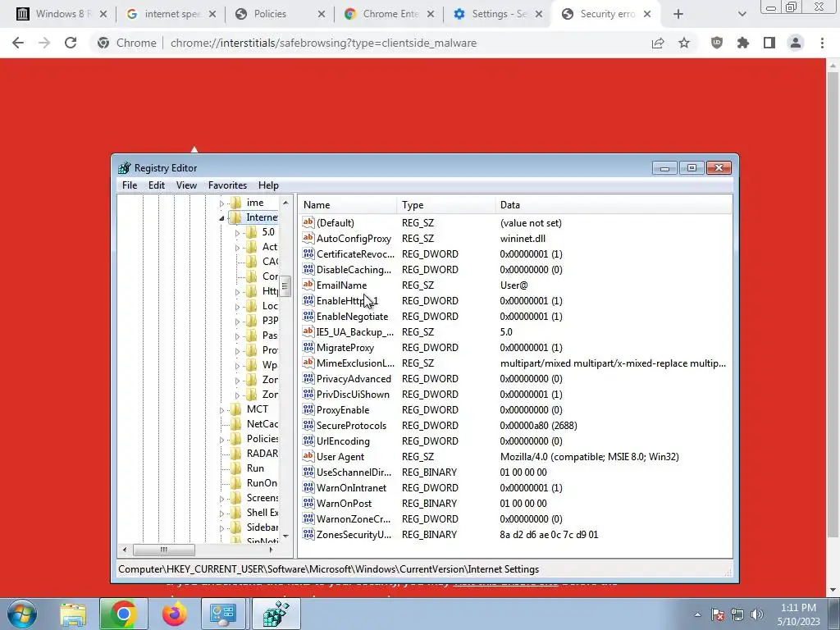Open the Registry Editor Favorites menu
The height and width of the screenshot is (630, 840).
point(228,185)
